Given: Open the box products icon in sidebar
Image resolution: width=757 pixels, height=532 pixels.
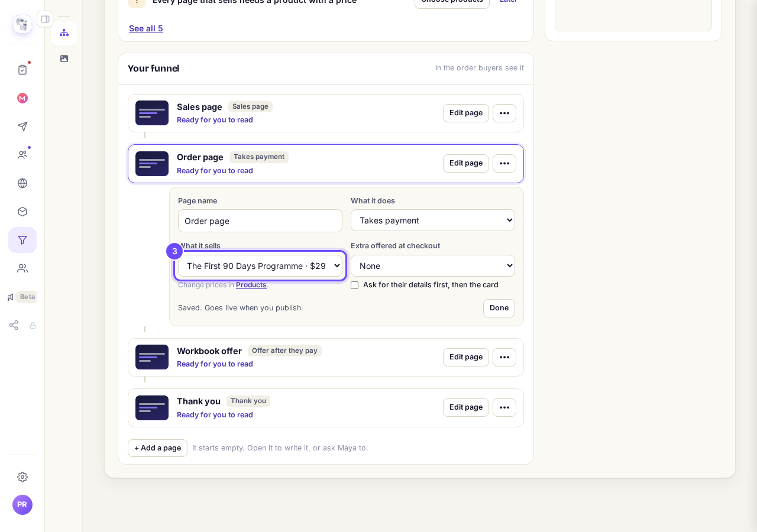Looking at the screenshot, I should coord(22,212).
